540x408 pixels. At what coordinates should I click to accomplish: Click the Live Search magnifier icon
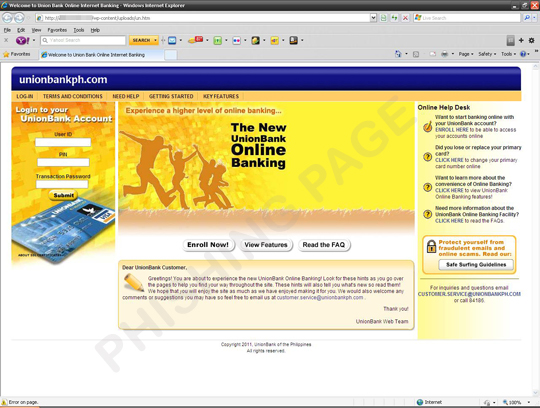527,18
